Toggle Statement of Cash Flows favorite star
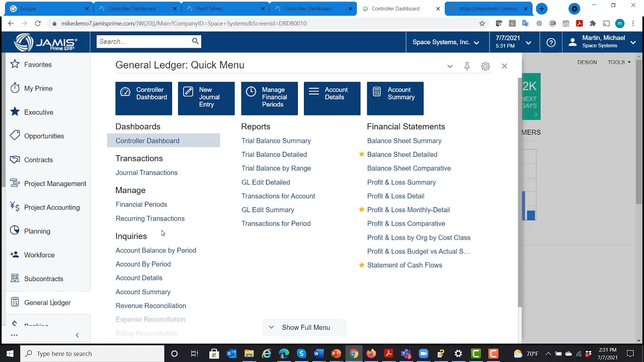The height and width of the screenshot is (362, 644). point(361,265)
